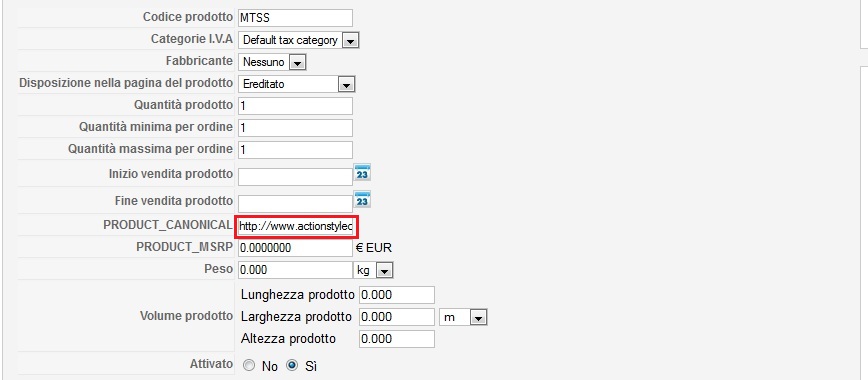Viewport: 868px width, 380px height.
Task: Click Fine vendita prodotto date field
Action: coord(295,203)
